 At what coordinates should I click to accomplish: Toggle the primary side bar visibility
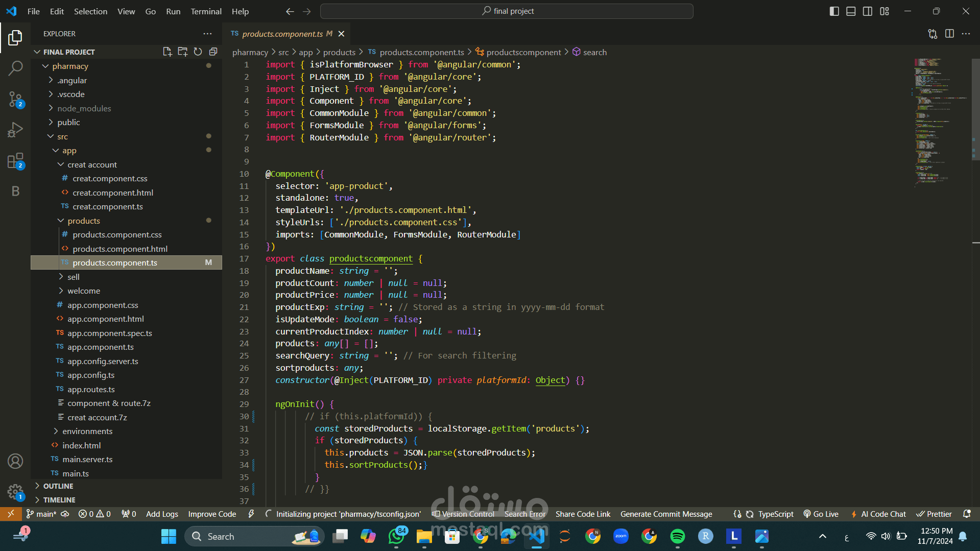(834, 11)
